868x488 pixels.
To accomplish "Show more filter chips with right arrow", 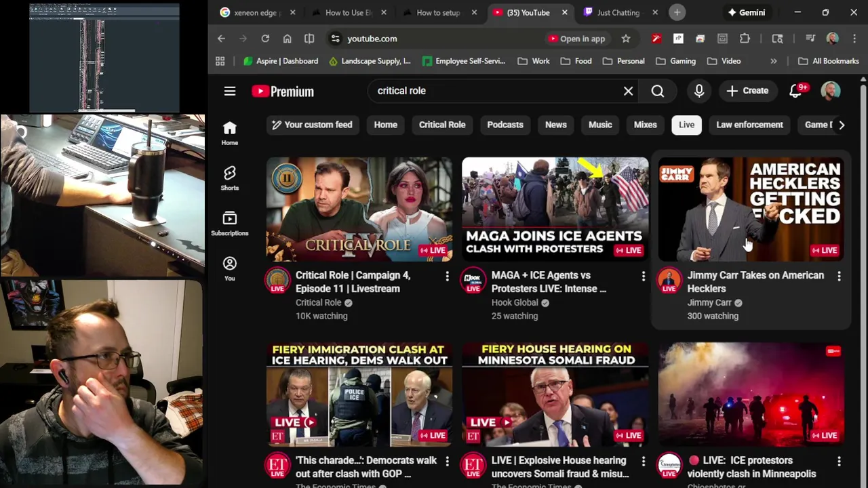I will [x=842, y=125].
